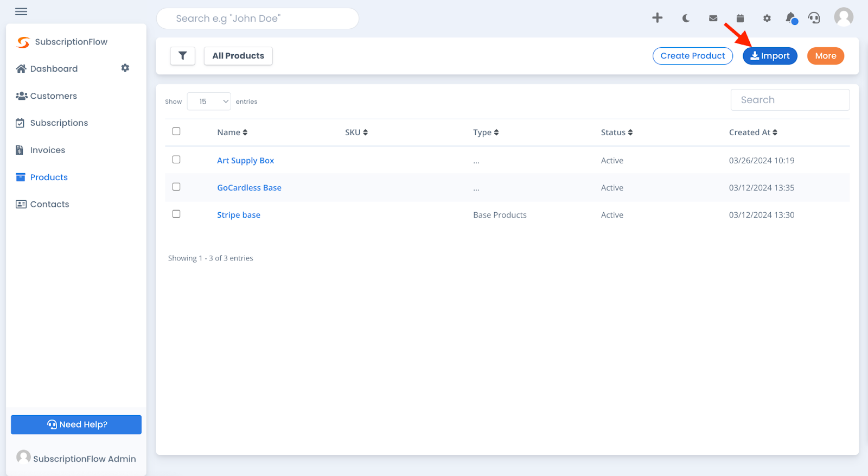Sort by SKU column arrows
The image size is (868, 476).
point(366,132)
